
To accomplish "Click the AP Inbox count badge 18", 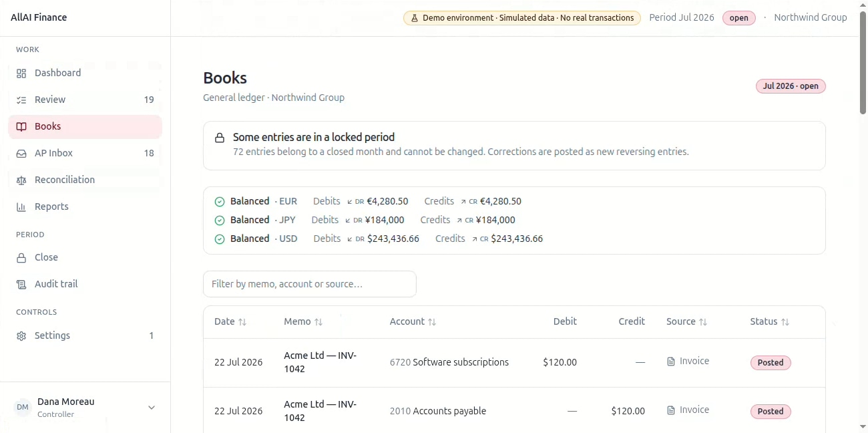I will click(149, 153).
